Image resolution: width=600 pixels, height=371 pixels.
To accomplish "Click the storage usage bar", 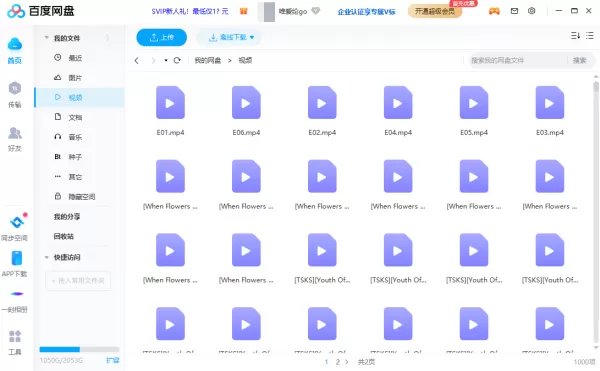I will coord(79,349).
